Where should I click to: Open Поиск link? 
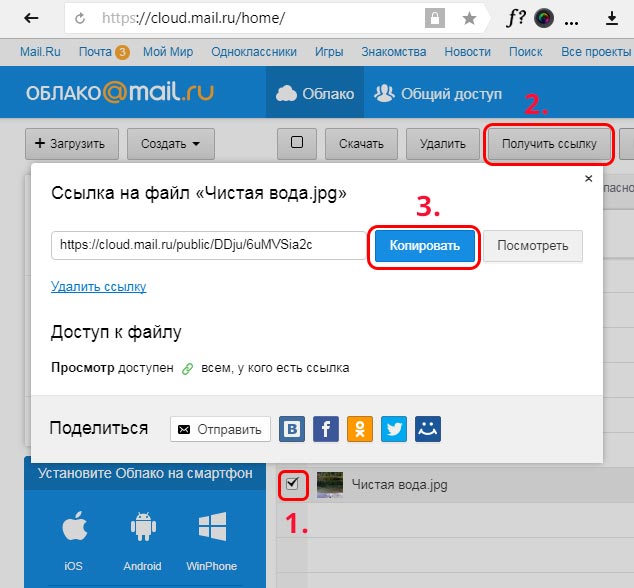[x=526, y=52]
